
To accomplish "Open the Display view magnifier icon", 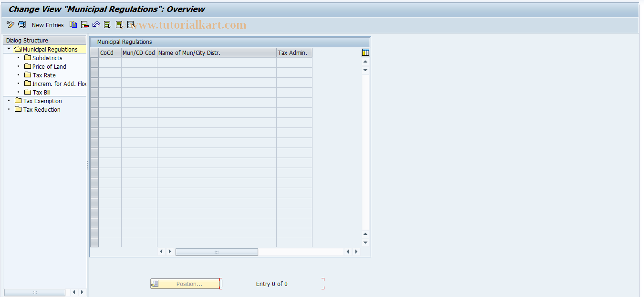I will tap(22, 25).
